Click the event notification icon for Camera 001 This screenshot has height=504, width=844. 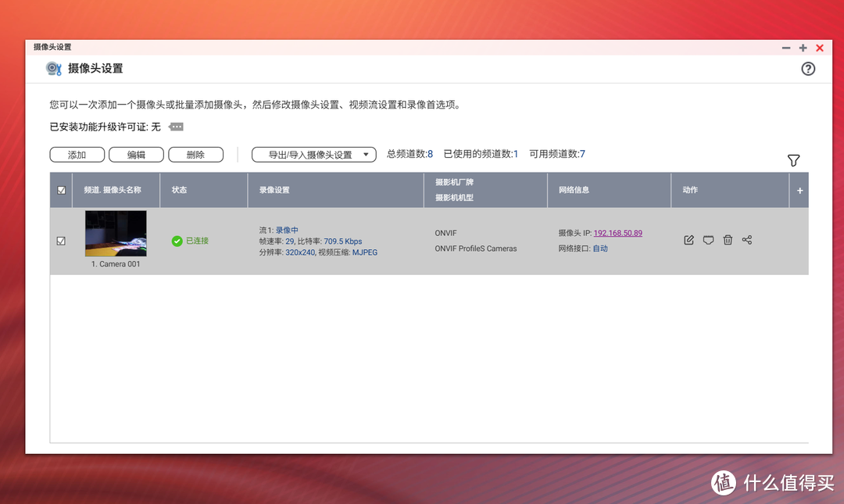(708, 240)
